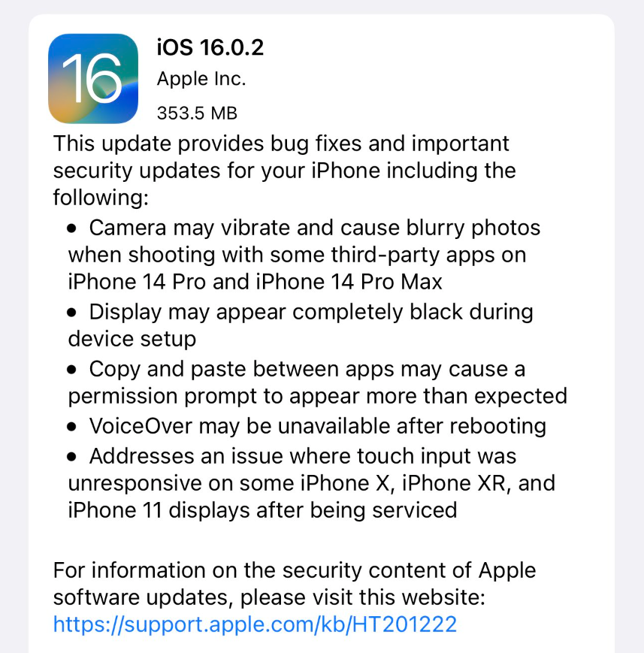
Task: Select the "VoiceOver may be unavailable after rebooting" text
Action: tap(317, 427)
